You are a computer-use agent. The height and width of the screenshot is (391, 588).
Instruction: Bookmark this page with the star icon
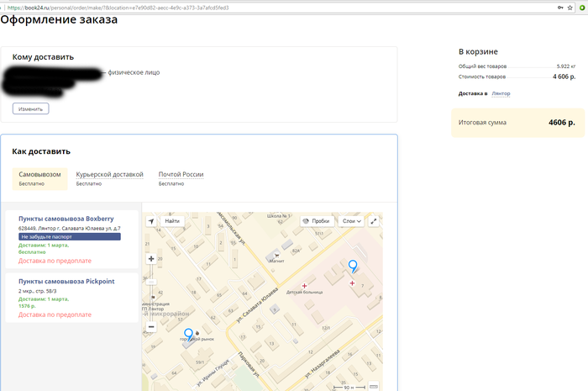571,7
